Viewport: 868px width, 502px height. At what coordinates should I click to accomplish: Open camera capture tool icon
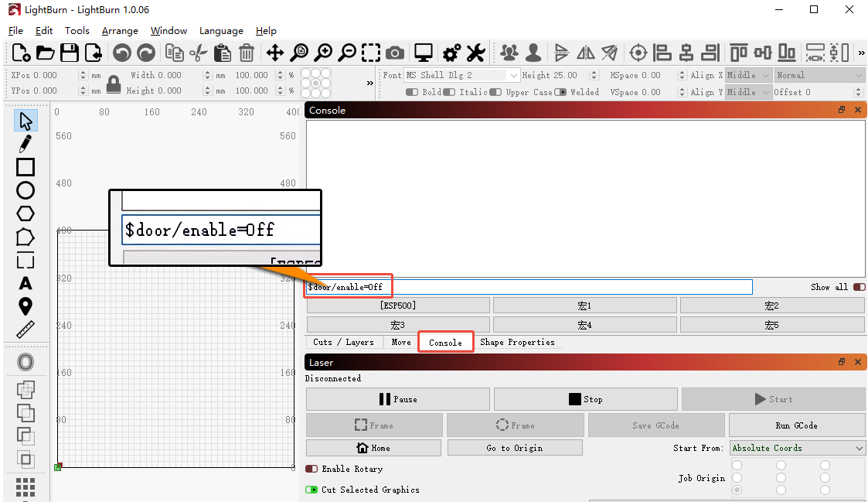click(x=395, y=53)
